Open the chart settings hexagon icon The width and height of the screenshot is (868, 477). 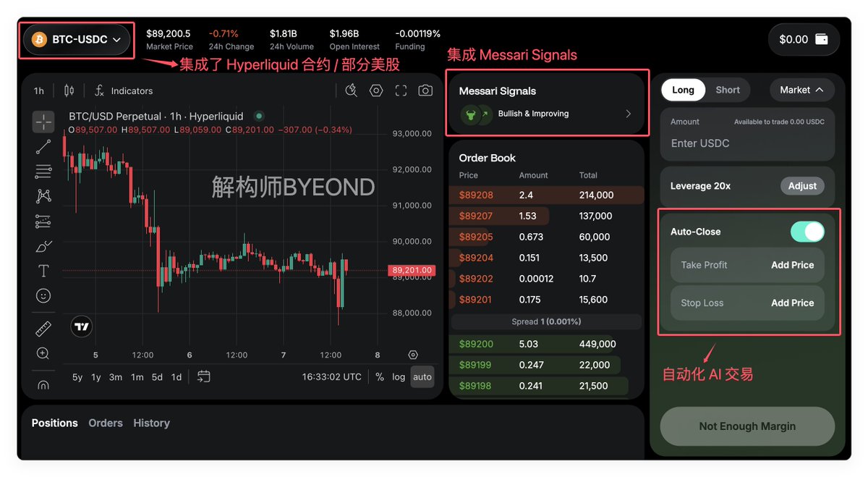click(x=376, y=90)
